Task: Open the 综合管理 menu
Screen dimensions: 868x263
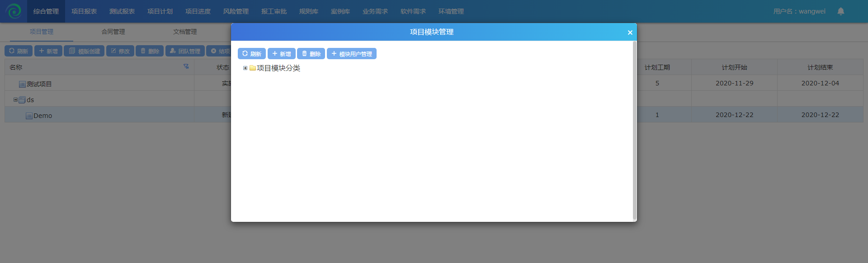Action: tap(46, 11)
